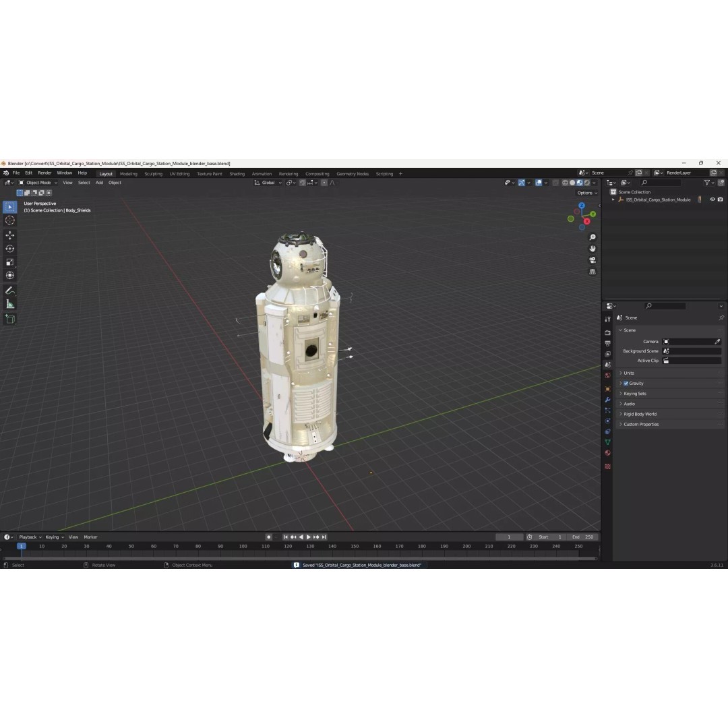Open the Tool properties tab
This screenshot has height=728, width=728.
(x=607, y=320)
